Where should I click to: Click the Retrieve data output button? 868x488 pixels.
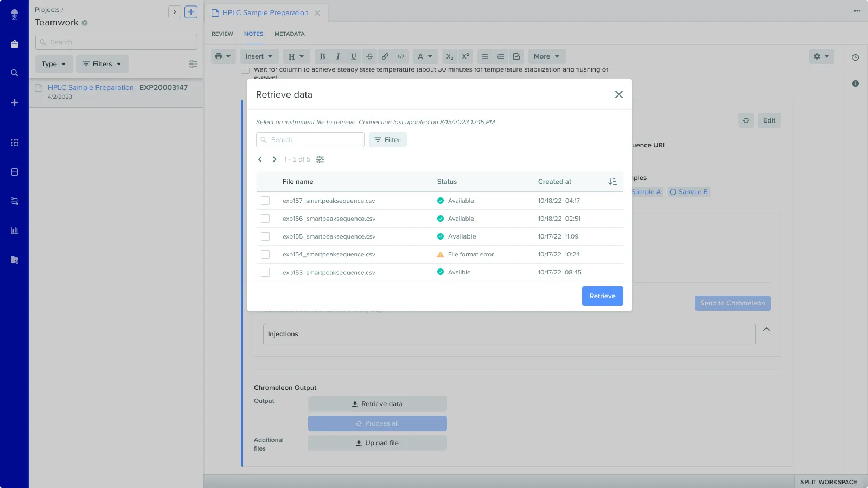point(378,404)
